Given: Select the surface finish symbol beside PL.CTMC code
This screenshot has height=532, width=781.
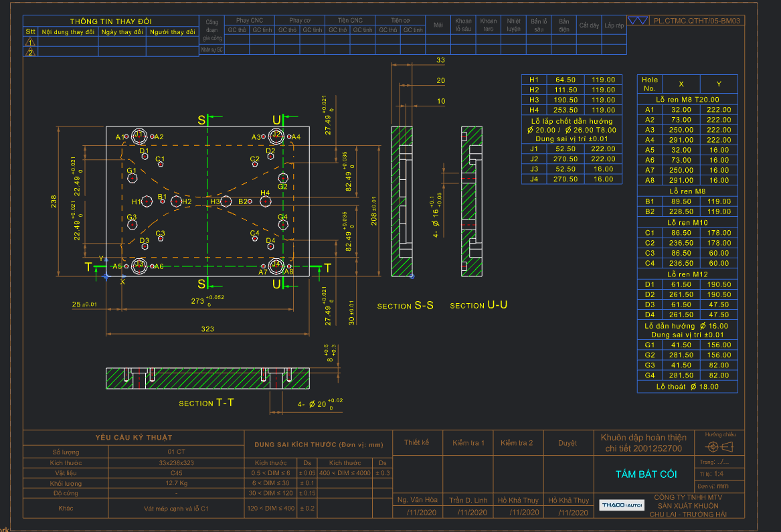Looking at the screenshot, I should point(638,21).
